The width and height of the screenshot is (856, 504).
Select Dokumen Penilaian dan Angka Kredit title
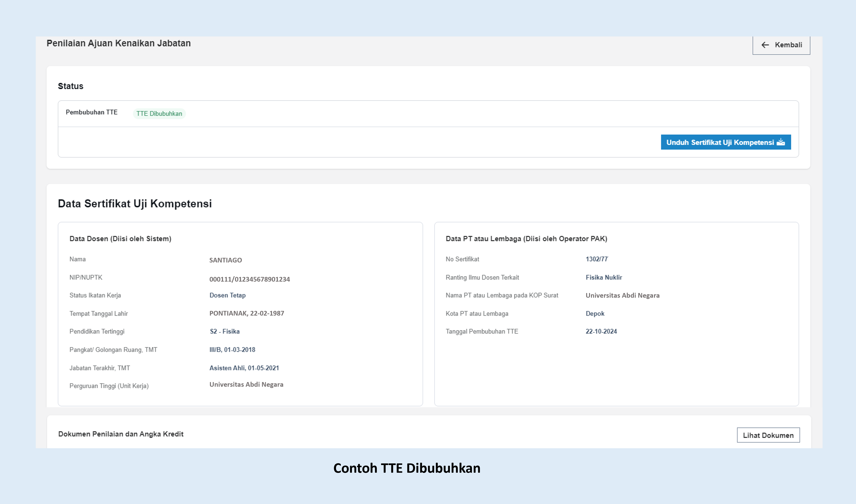coord(121,434)
